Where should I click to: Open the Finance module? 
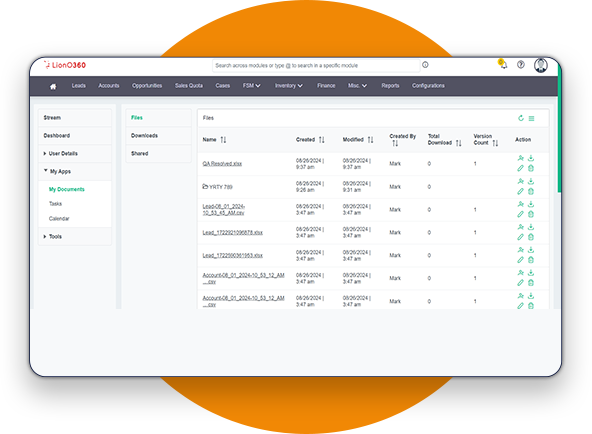click(x=326, y=86)
